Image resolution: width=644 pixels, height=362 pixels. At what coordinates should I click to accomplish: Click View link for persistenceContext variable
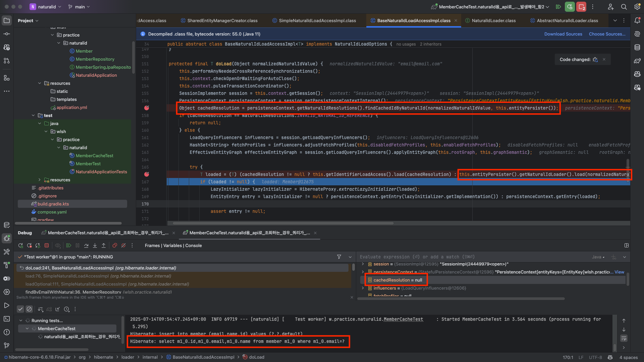pos(619,272)
